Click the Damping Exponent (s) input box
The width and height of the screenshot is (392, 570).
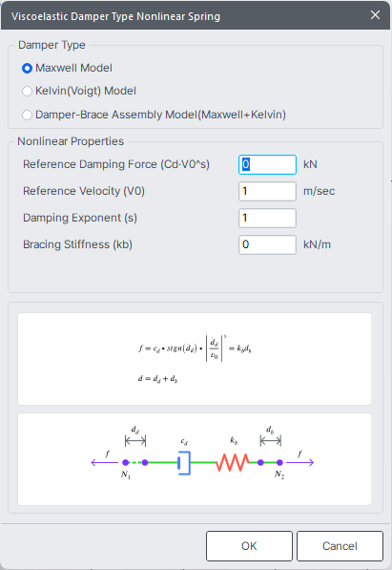point(267,218)
